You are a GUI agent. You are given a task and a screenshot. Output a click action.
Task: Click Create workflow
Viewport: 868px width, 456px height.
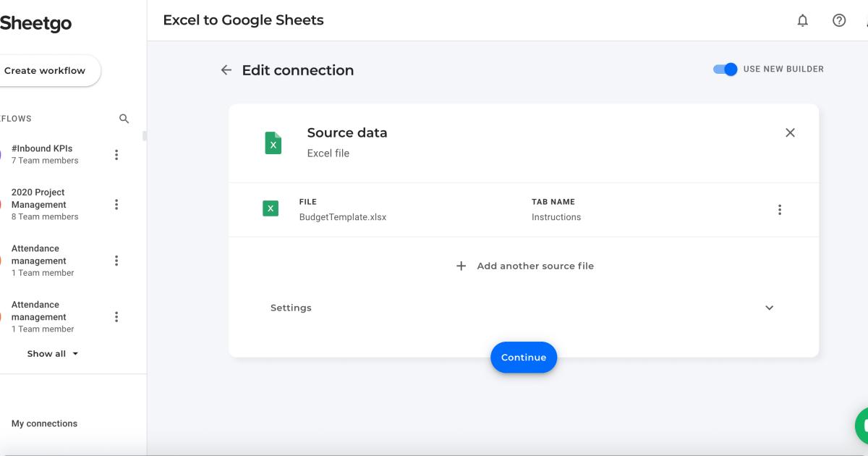(44, 70)
